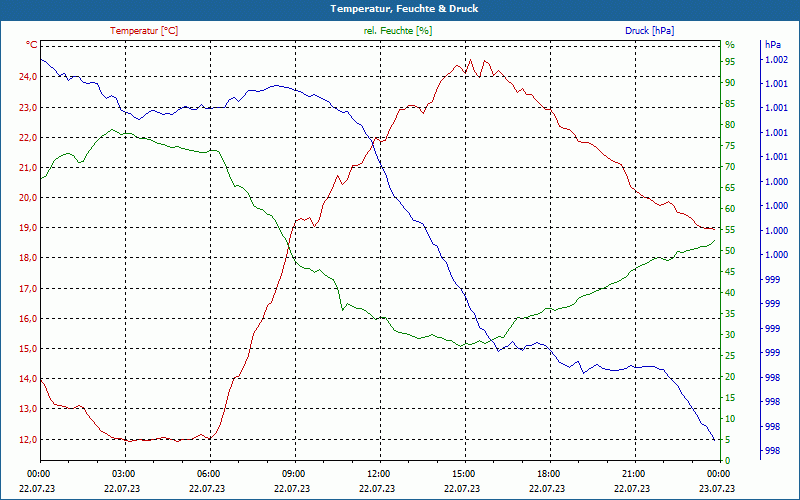The image size is (800, 500).
Task: Click humidity axis value "85"
Action: pos(730,104)
